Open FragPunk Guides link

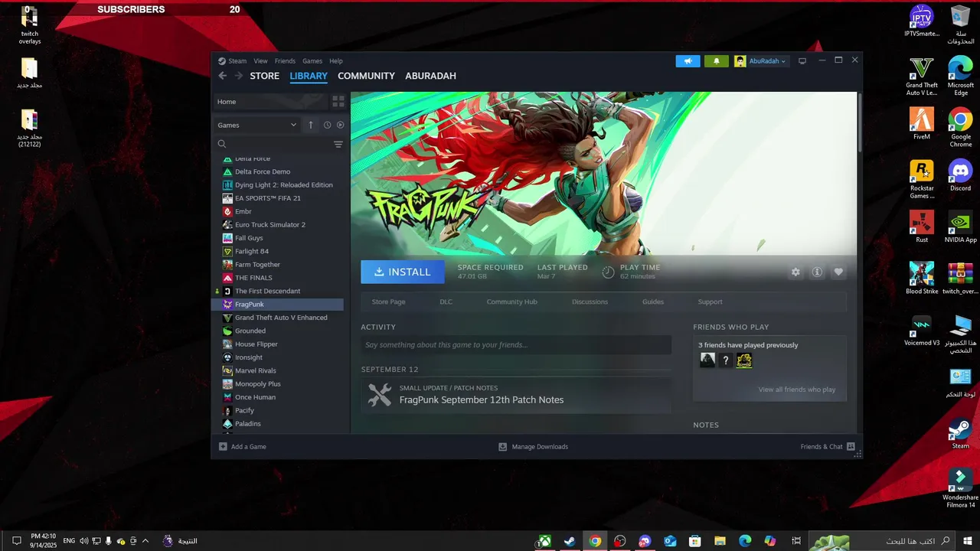(653, 302)
